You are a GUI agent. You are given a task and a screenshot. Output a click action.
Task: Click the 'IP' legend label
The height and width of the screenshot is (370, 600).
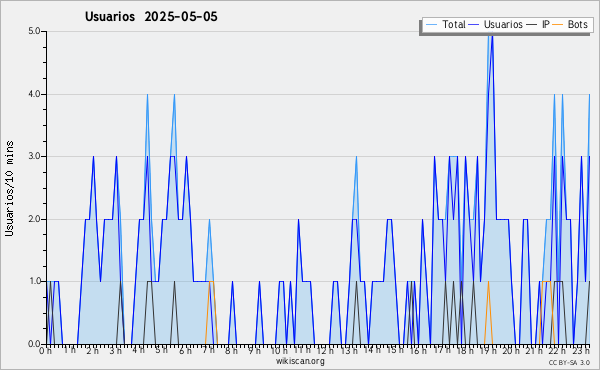point(546,24)
